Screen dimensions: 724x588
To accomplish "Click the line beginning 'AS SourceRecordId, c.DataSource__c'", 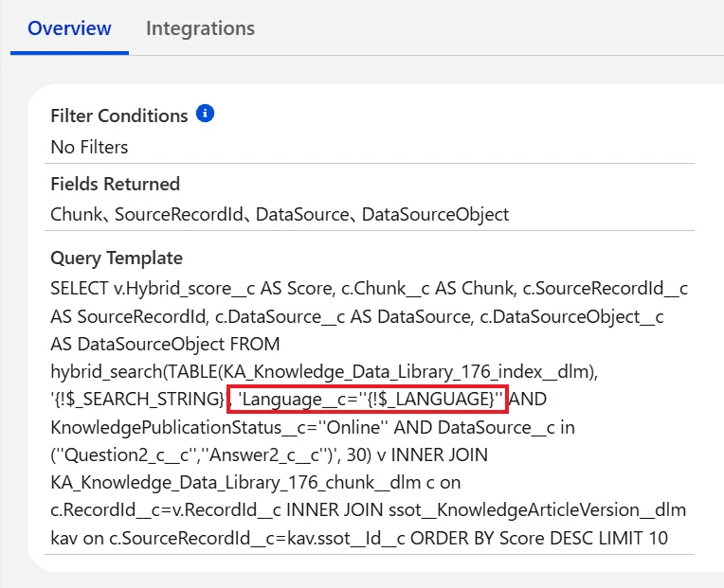I will [356, 317].
